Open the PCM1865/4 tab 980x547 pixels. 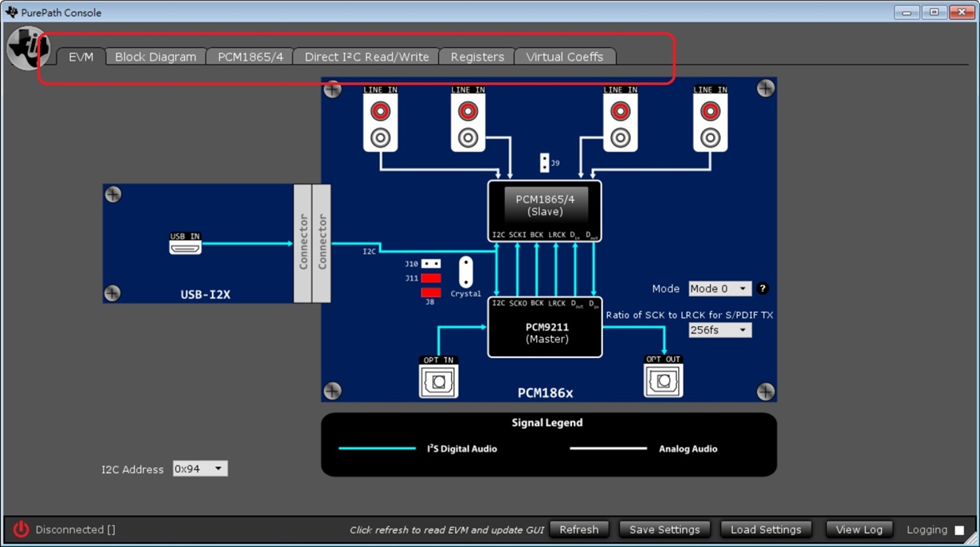[x=250, y=57]
